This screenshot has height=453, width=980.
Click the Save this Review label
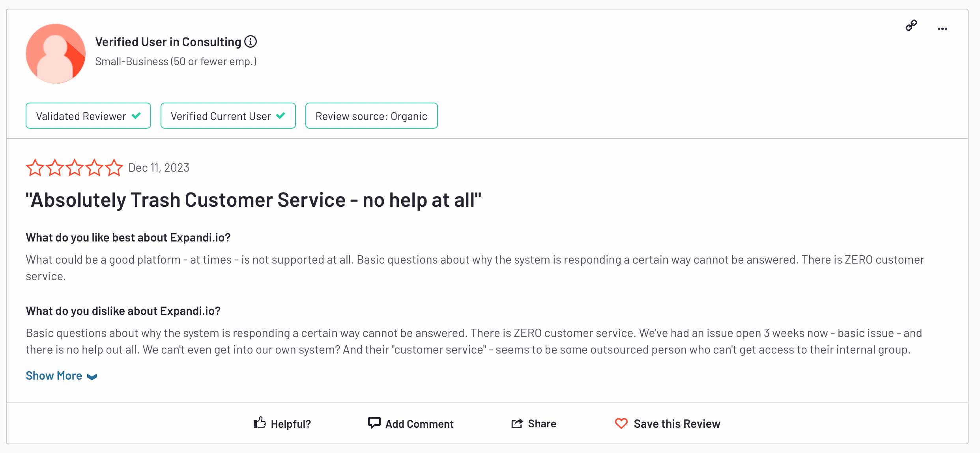click(677, 424)
